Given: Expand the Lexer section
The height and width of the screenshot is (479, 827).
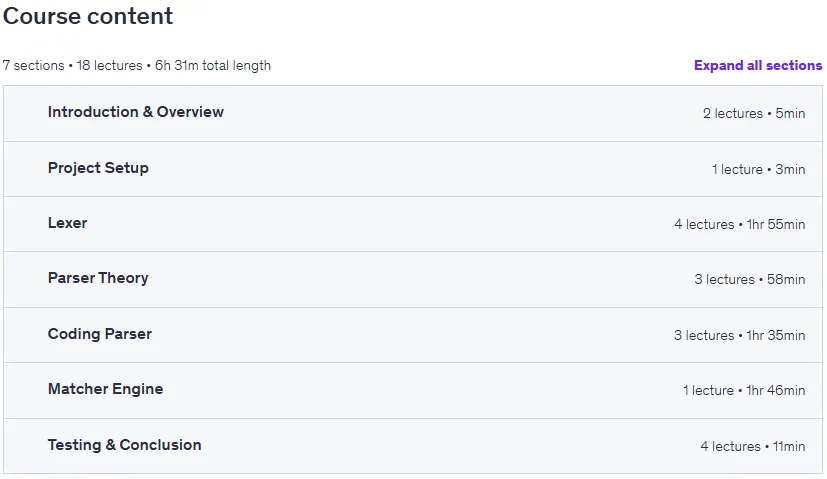Looking at the screenshot, I should [x=412, y=224].
